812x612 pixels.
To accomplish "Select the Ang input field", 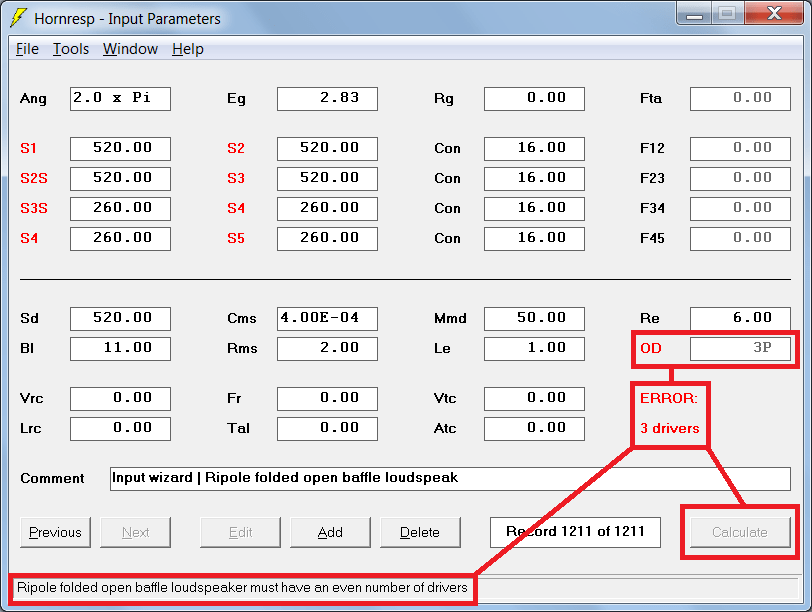I will coord(120,99).
